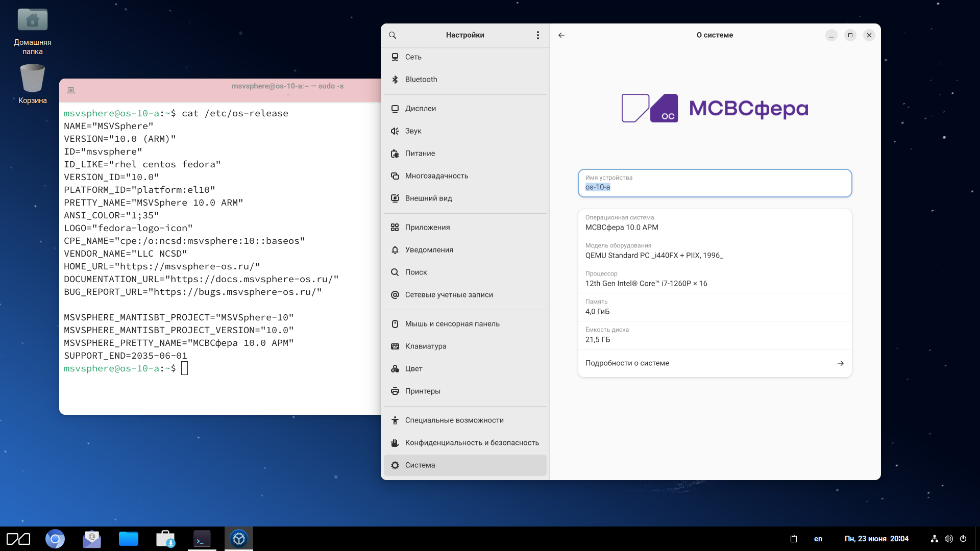Open the volume icon in system tray

(x=948, y=539)
